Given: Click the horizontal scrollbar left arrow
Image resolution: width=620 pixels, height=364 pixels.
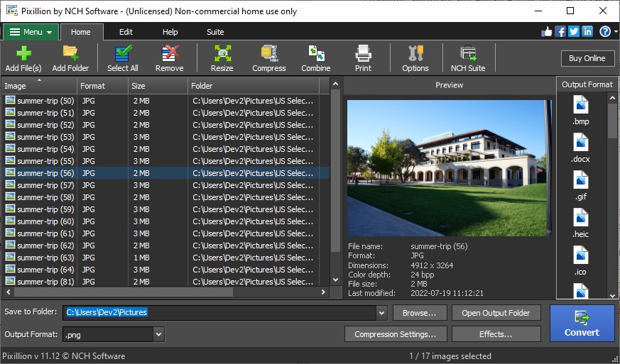Looking at the screenshot, I should pyautogui.click(x=7, y=292).
